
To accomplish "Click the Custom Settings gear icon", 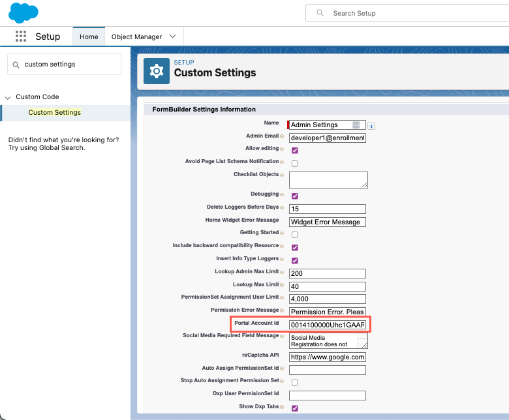I will tap(156, 71).
